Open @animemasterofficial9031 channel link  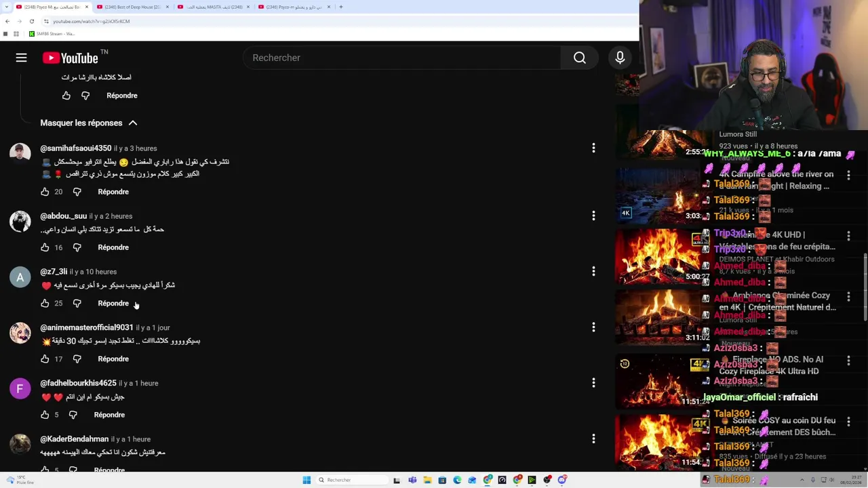(x=86, y=327)
